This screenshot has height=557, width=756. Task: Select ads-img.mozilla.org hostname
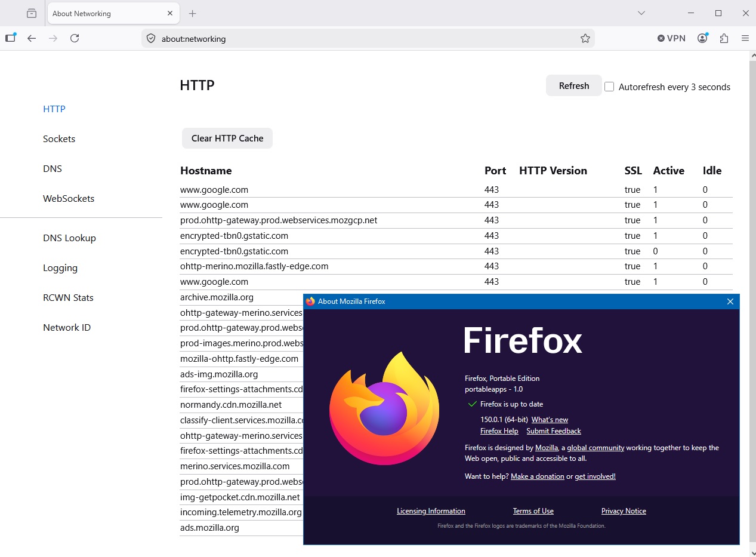pos(219,374)
